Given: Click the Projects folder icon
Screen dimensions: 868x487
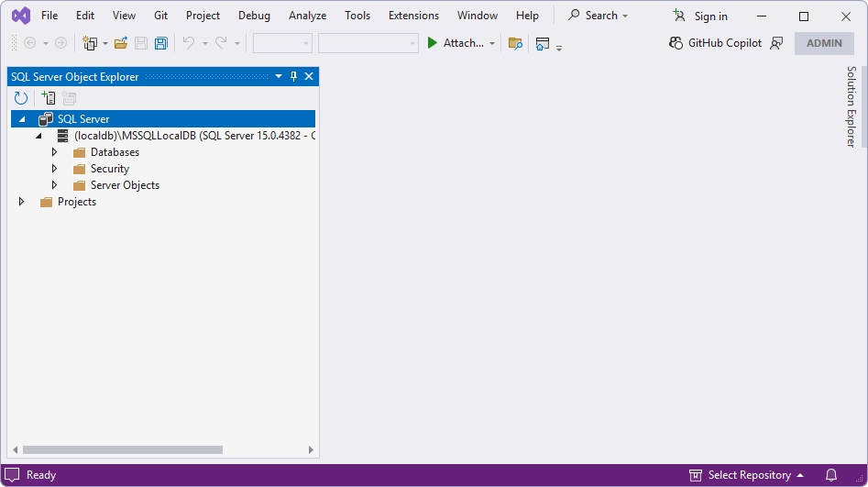Looking at the screenshot, I should pos(46,202).
